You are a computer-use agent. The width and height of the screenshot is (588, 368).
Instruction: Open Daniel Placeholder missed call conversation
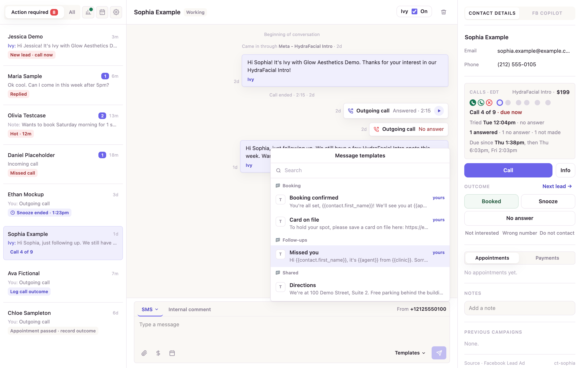point(63,164)
